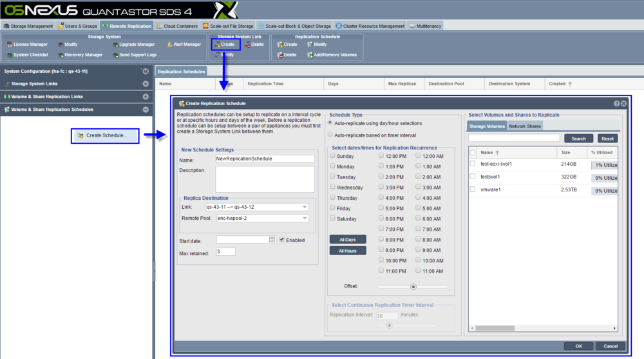
Task: Toggle the select-all volumes header checkbox
Action: [x=472, y=153]
